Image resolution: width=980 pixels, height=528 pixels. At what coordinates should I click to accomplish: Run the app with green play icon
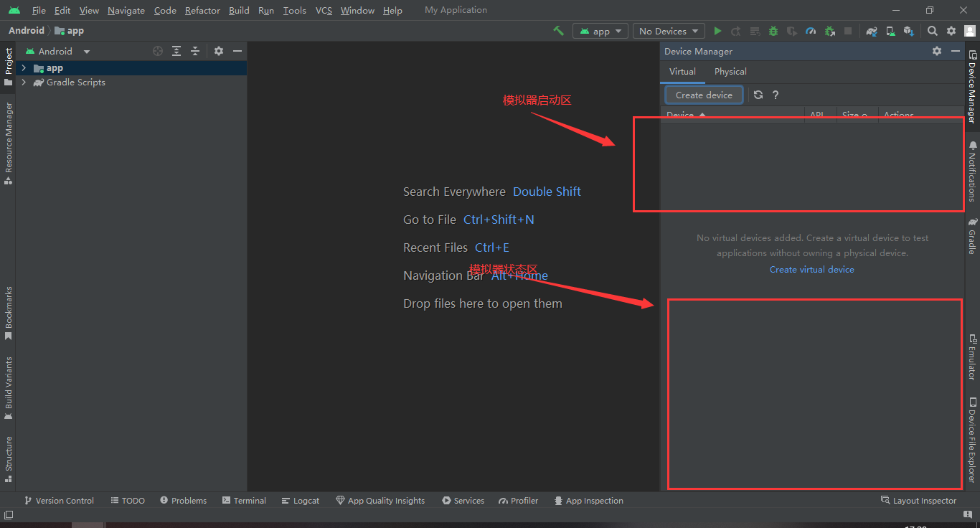point(717,31)
